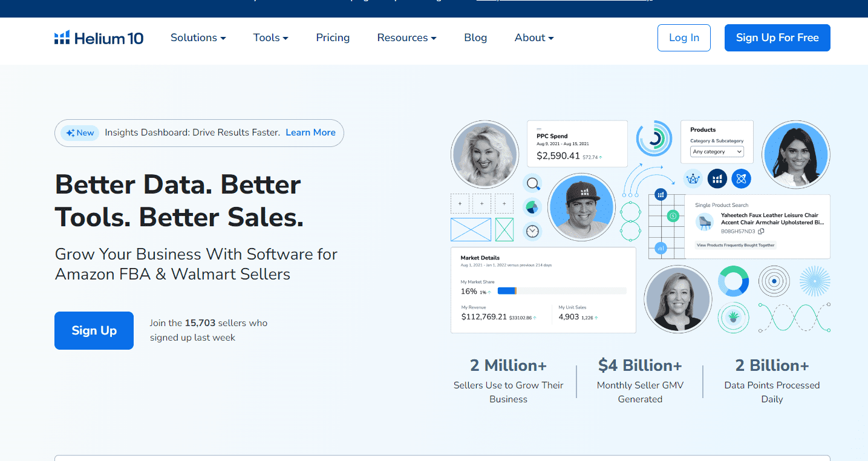Click the atom icon in blue circle
The width and height of the screenshot is (868, 461).
point(741,178)
